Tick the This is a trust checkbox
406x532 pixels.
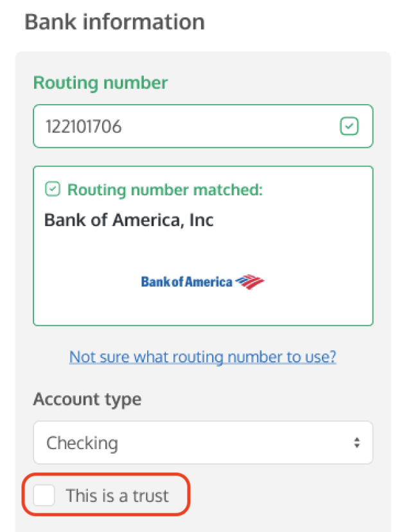click(x=44, y=495)
